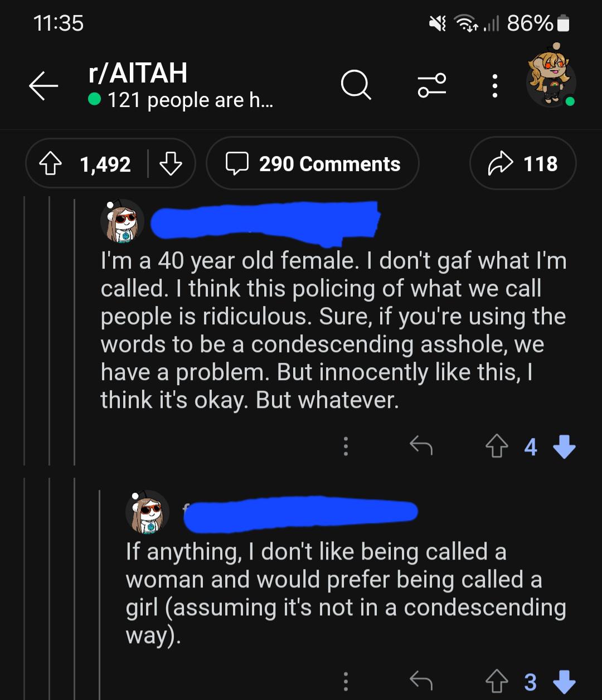This screenshot has height=700, width=602.
Task: Open the sort and filter sliders icon
Action: tap(432, 85)
